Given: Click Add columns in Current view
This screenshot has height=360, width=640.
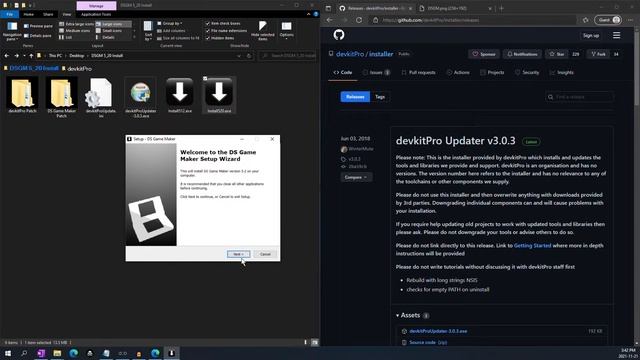Looking at the screenshot, I should point(171,31).
